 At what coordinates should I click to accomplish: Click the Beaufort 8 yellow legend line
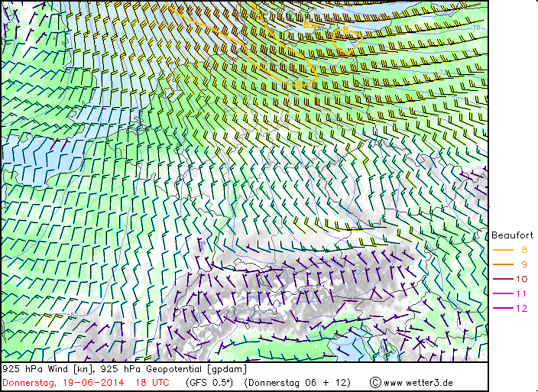point(503,250)
